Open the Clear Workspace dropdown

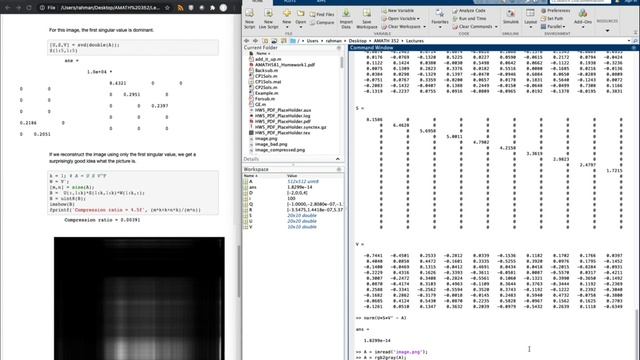[404, 27]
